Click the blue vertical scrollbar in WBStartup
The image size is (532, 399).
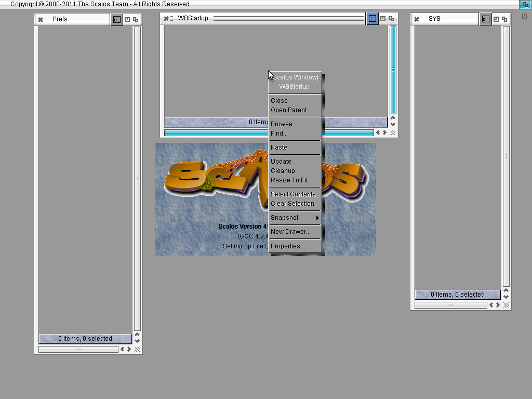point(393,69)
